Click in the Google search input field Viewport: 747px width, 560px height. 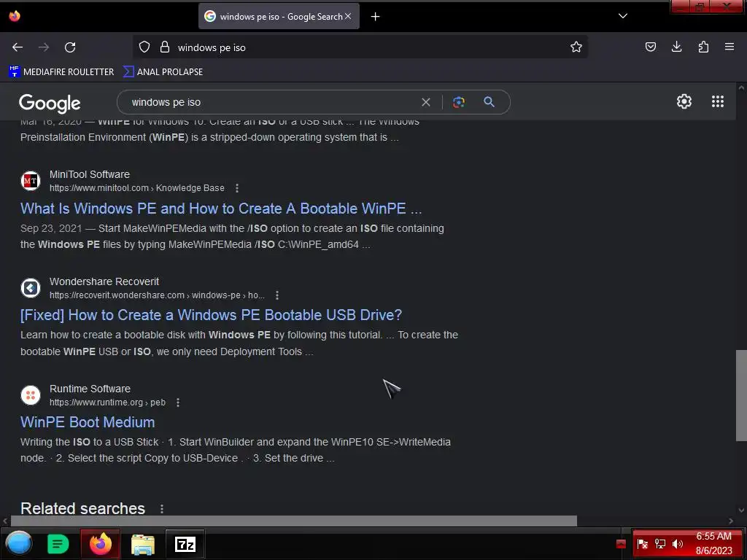(x=271, y=102)
